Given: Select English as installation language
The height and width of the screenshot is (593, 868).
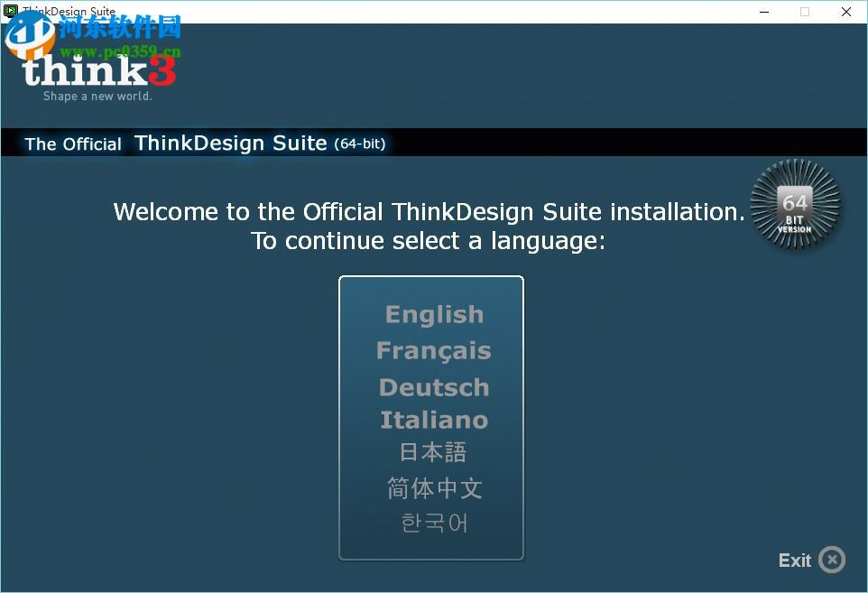Looking at the screenshot, I should click(x=435, y=314).
